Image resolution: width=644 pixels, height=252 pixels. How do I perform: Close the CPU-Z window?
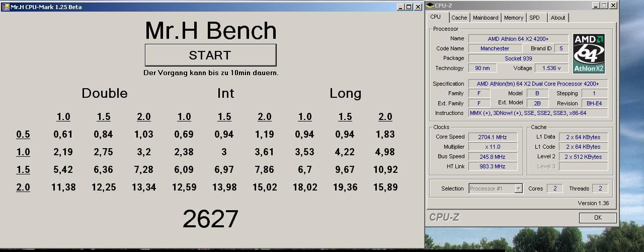point(613,6)
